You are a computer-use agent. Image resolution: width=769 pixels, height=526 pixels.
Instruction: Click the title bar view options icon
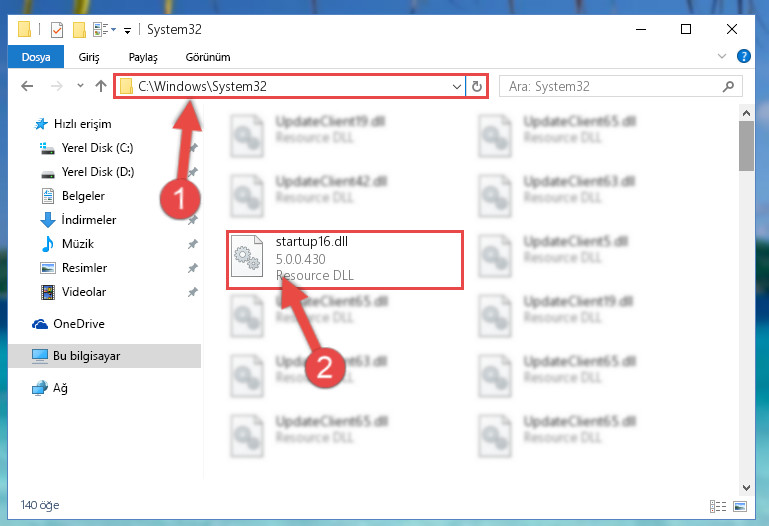click(x=104, y=30)
